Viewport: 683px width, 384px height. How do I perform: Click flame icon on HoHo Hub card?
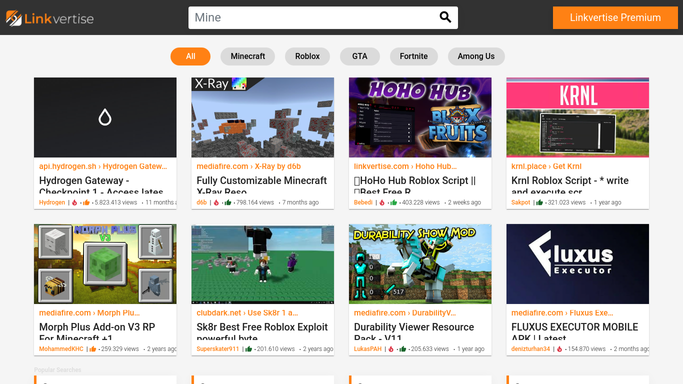pos(382,202)
